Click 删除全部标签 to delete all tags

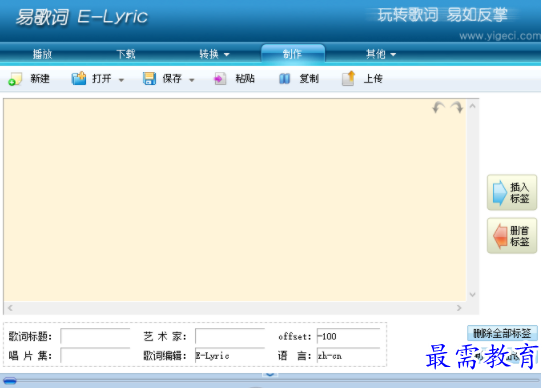tap(502, 333)
